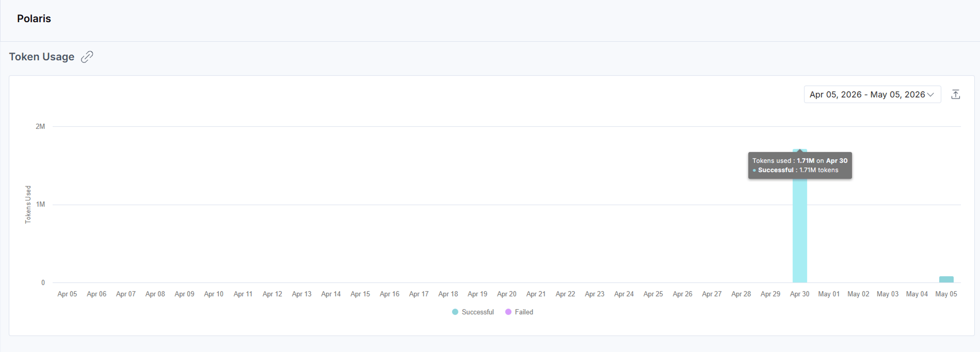Copy the Token Usage section link icon
The image size is (980, 352).
coord(87,57)
